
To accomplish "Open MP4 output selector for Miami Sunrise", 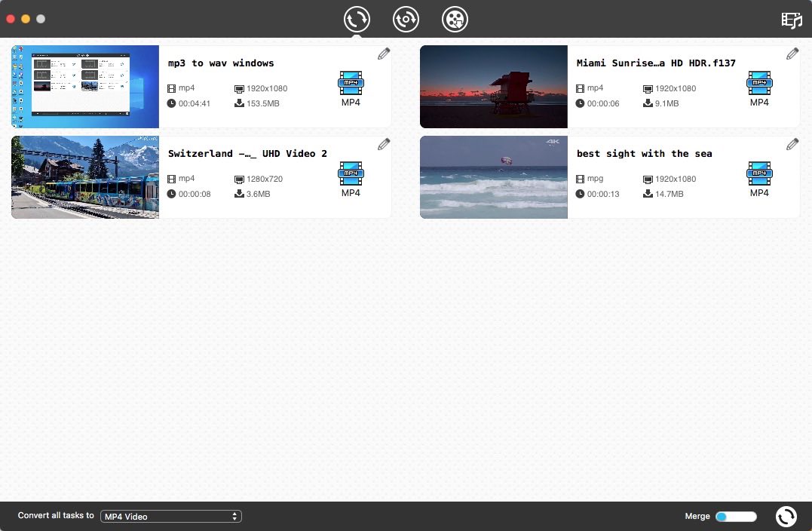I will pyautogui.click(x=759, y=83).
